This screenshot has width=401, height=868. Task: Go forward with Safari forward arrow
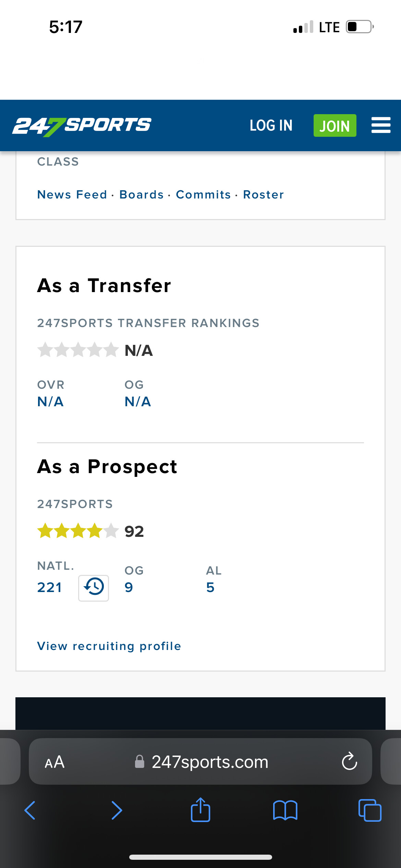coord(117,810)
